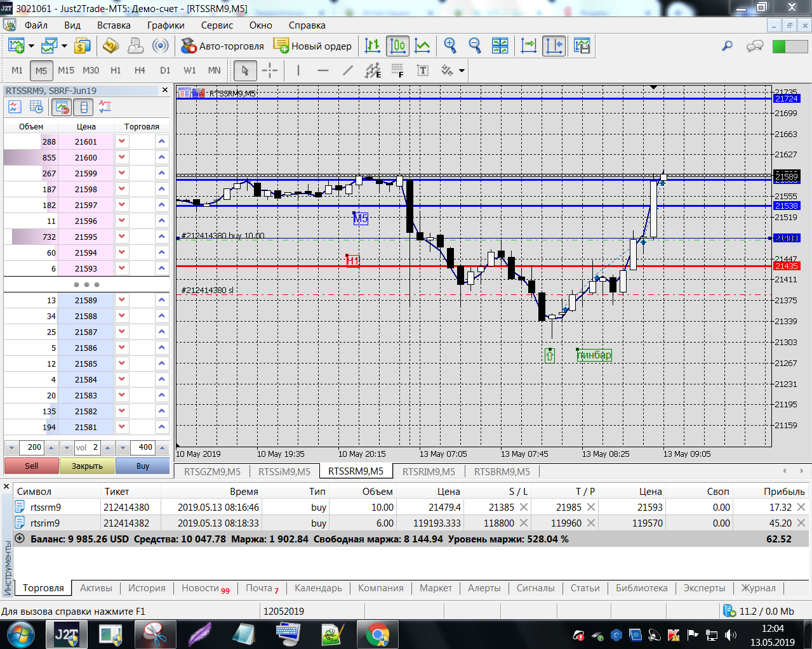Open the Сервис menu

tap(216, 25)
